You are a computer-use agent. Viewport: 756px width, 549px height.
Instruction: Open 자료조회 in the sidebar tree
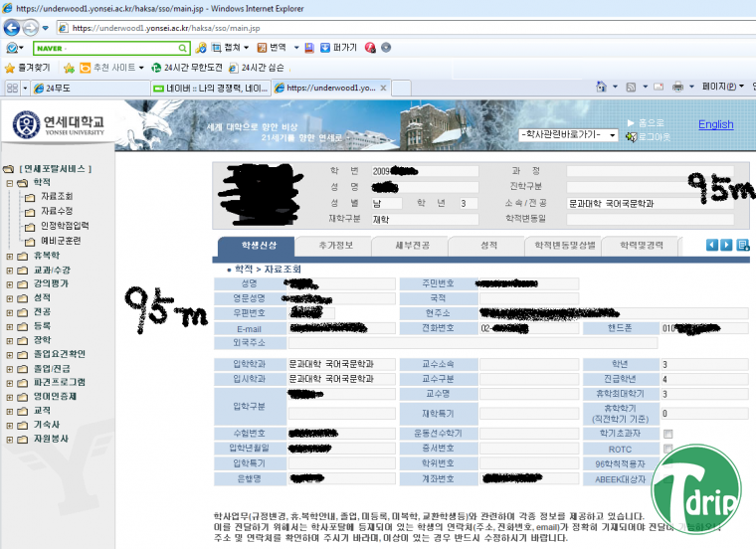[x=57, y=196]
